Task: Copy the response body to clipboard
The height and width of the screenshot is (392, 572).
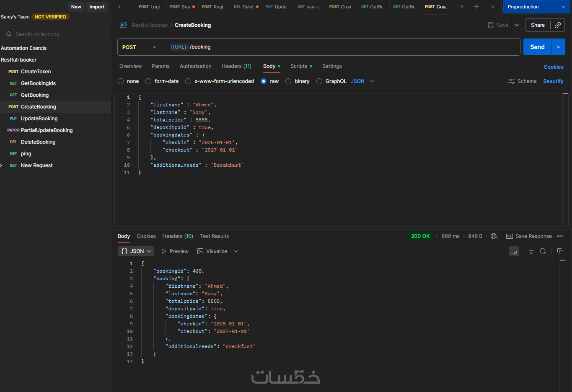Action: [560, 251]
